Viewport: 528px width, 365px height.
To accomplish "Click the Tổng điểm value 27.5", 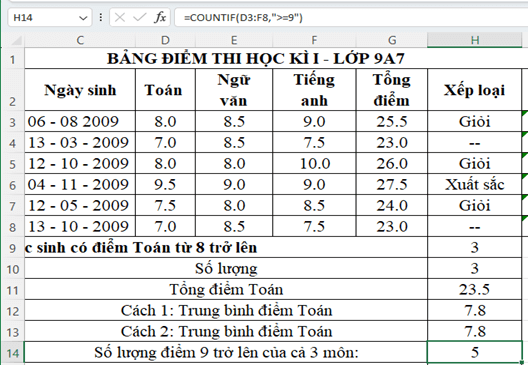I will click(392, 184).
